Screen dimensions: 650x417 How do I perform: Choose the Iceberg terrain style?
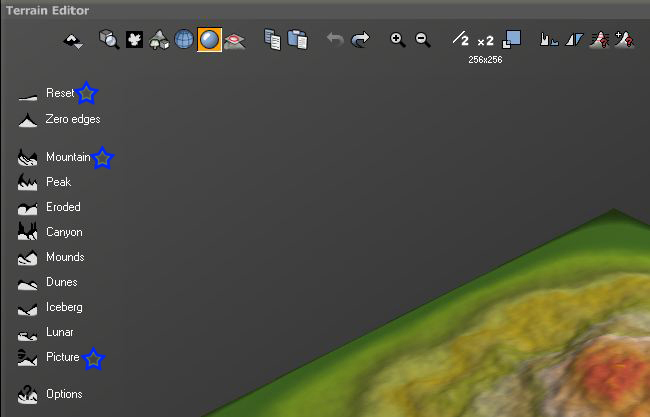50,308
